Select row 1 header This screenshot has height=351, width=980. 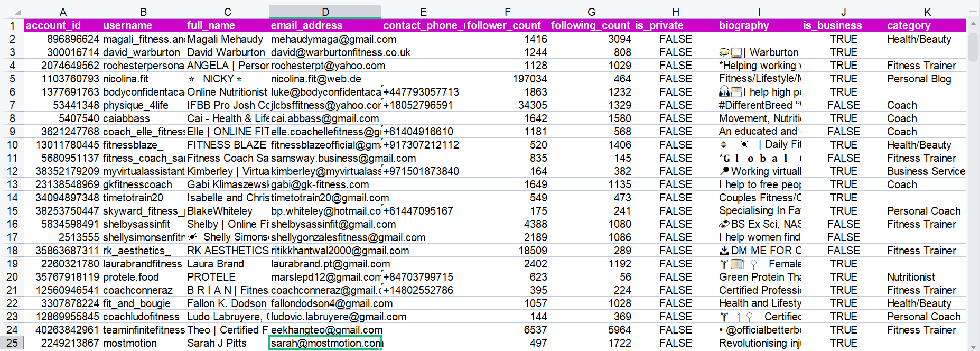(12, 25)
